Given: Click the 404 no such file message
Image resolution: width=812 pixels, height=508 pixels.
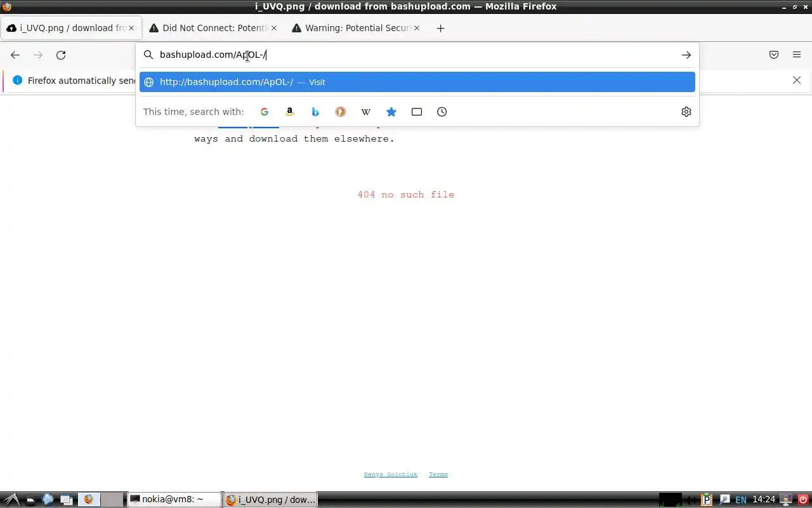Looking at the screenshot, I should pyautogui.click(x=406, y=195).
